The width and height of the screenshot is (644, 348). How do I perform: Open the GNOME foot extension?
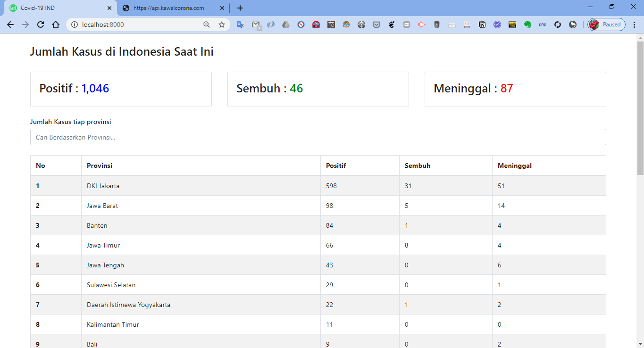click(392, 25)
